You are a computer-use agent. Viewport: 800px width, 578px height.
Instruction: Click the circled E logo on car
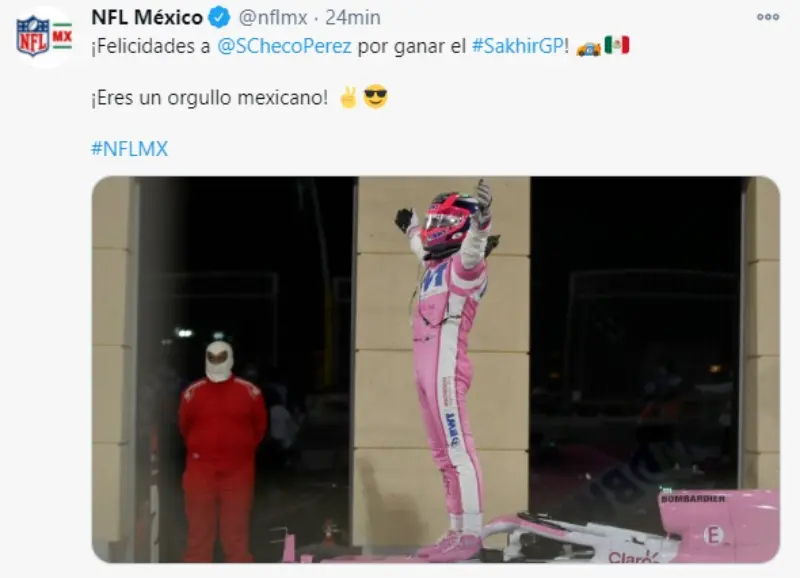pos(713,535)
